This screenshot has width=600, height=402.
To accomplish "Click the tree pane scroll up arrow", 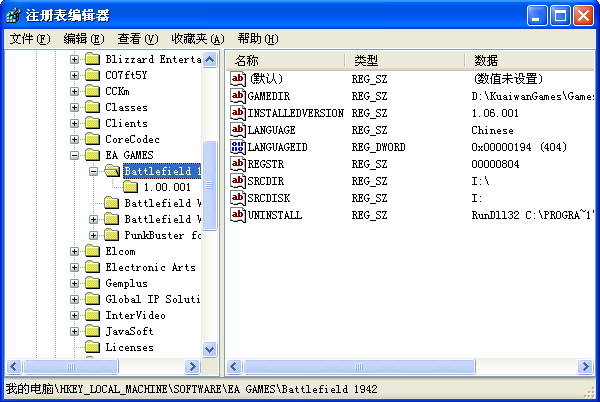I will tap(210, 59).
